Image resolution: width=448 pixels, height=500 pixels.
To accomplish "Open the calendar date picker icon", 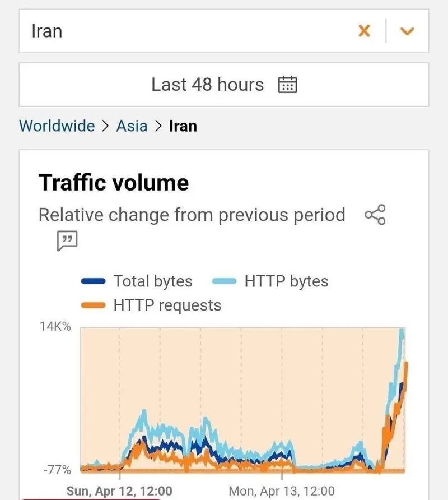I will tap(288, 85).
